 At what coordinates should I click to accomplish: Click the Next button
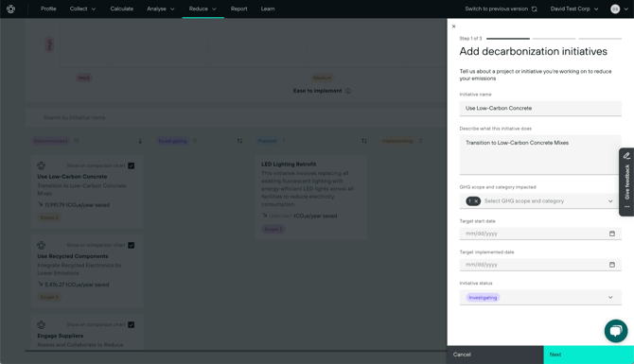(589, 355)
